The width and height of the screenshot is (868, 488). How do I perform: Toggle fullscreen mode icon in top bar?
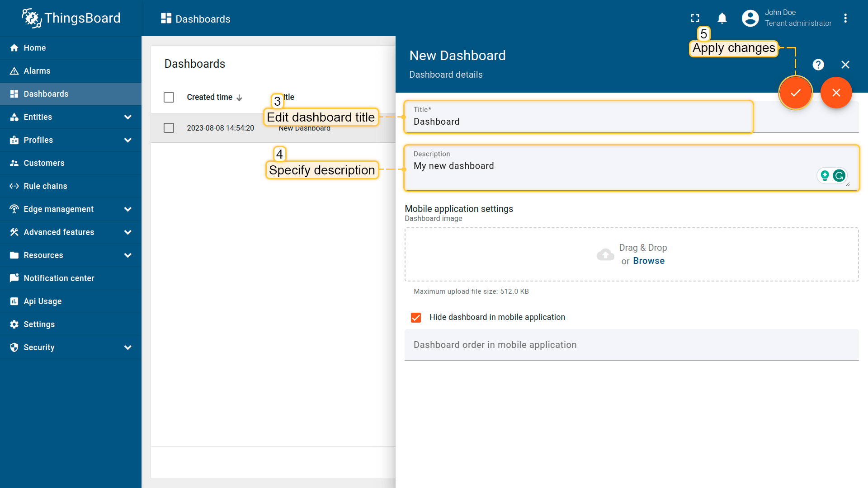tap(695, 18)
